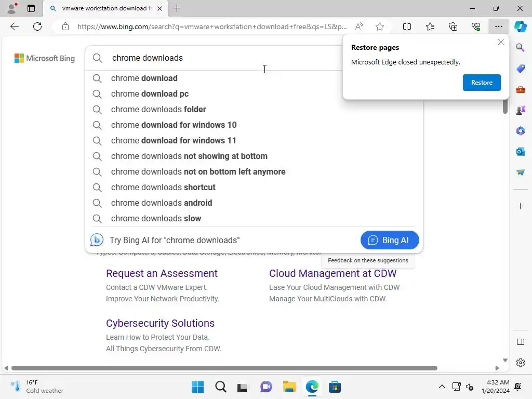
Task: Open sidebar Microsoft 365 icon
Action: [x=520, y=131]
